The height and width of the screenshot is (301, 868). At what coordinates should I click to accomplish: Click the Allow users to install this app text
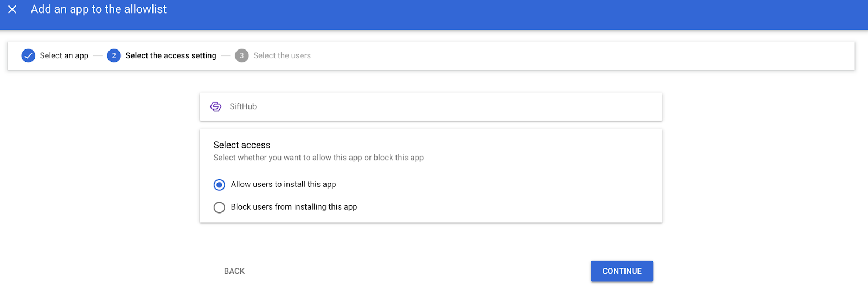coord(283,184)
